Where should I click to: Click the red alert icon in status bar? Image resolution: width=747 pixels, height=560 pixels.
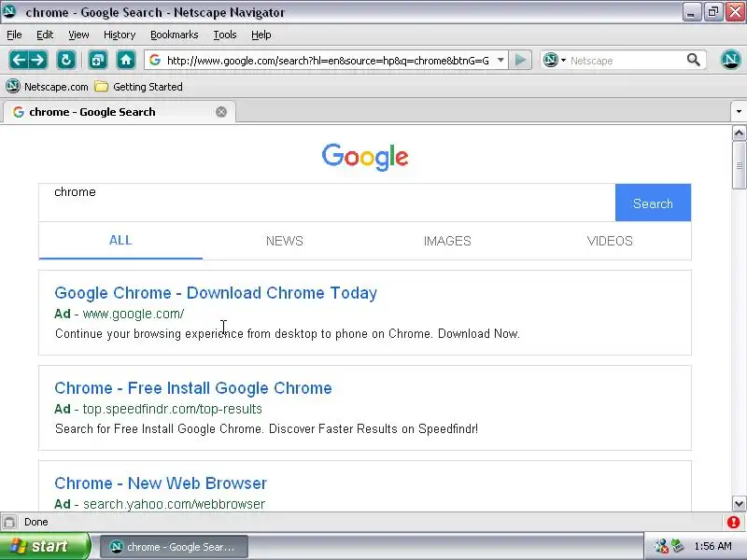pyautogui.click(x=733, y=522)
